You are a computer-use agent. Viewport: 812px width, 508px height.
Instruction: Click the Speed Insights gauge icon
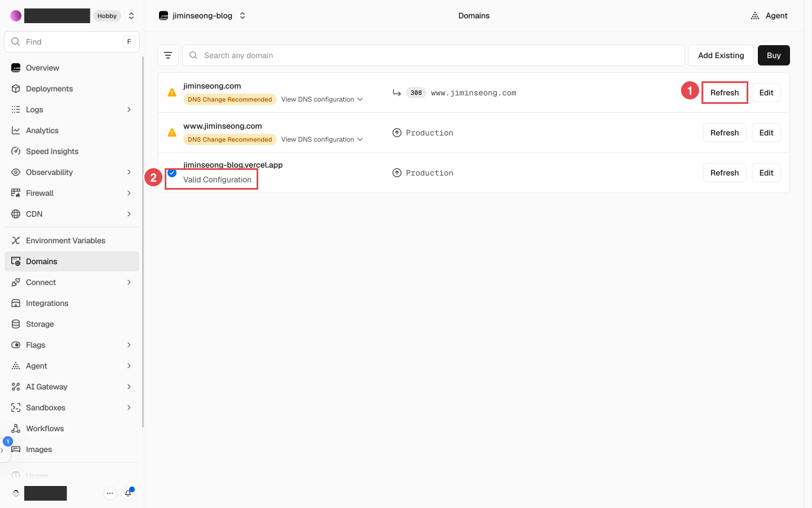16,151
